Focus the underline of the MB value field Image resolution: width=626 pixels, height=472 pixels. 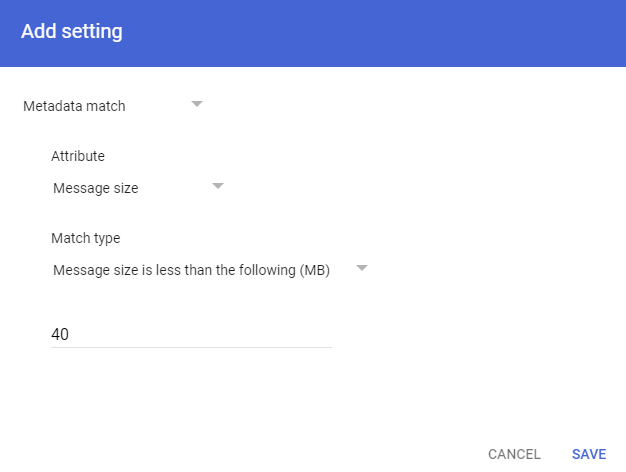tap(190, 347)
